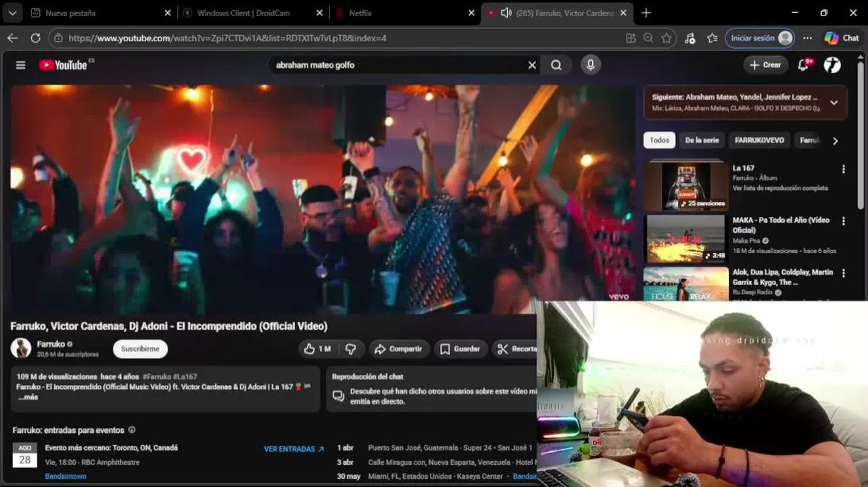This screenshot has height=487, width=868.
Task: Click Iniciar sesión in the browser
Action: click(760, 39)
